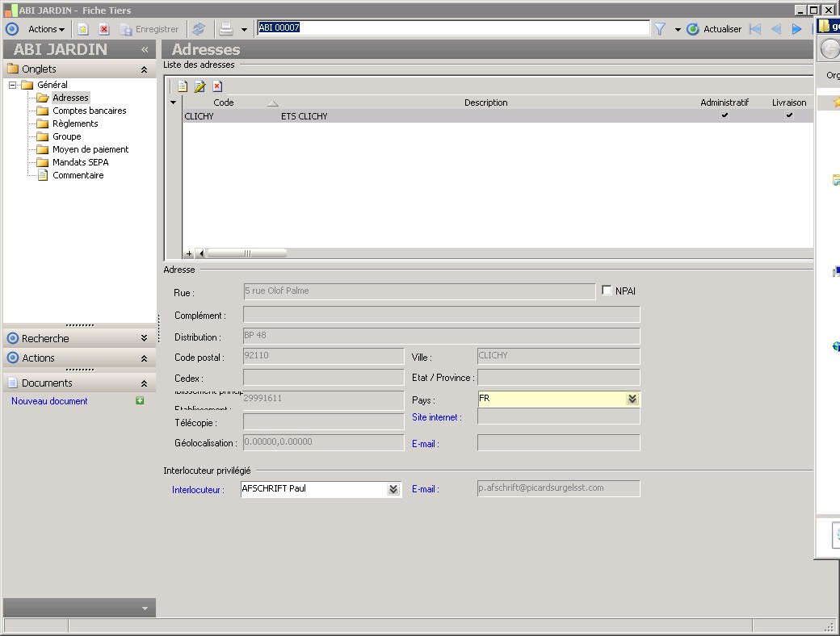Click the filter funnel icon
The width and height of the screenshot is (840, 636).
coord(660,29)
